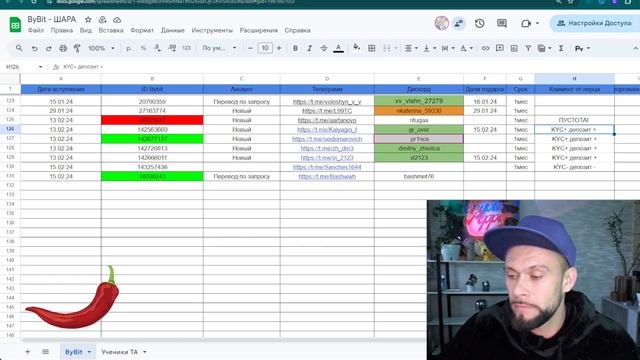Open fill color picker

[x=356, y=48]
